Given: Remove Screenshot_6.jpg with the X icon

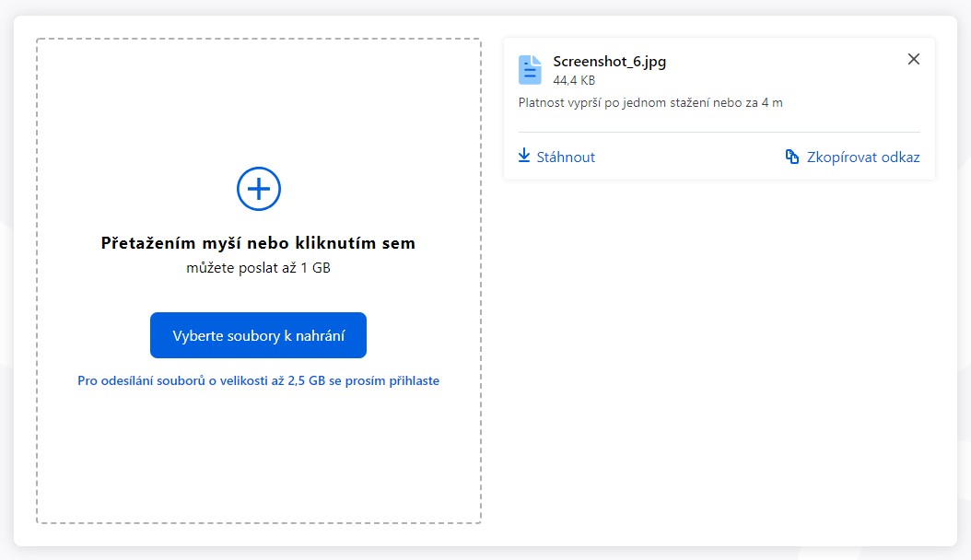Looking at the screenshot, I should pos(913,59).
